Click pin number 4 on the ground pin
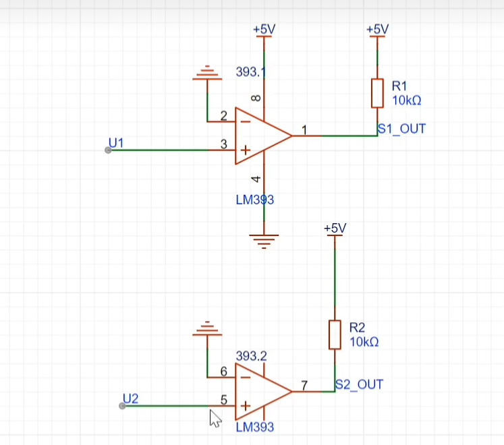This screenshot has height=445, width=504. pyautogui.click(x=256, y=179)
